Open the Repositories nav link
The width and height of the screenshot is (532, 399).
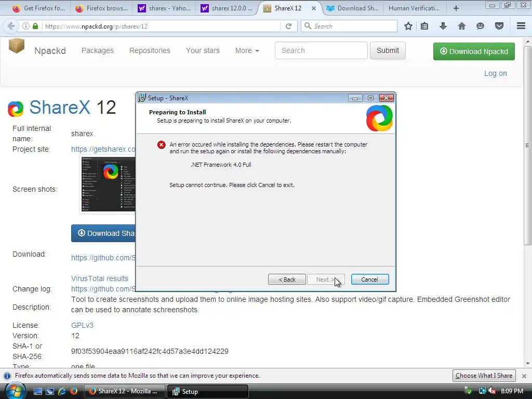pos(150,50)
